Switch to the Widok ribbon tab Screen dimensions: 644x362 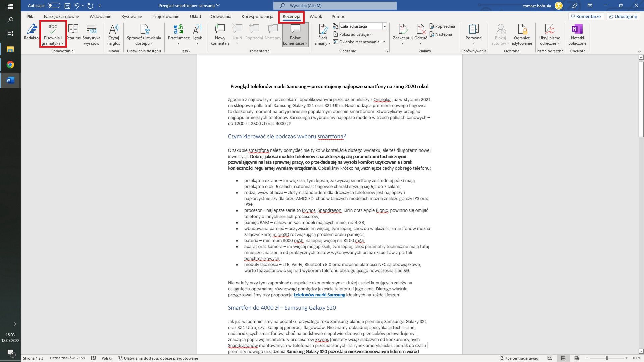click(x=316, y=16)
